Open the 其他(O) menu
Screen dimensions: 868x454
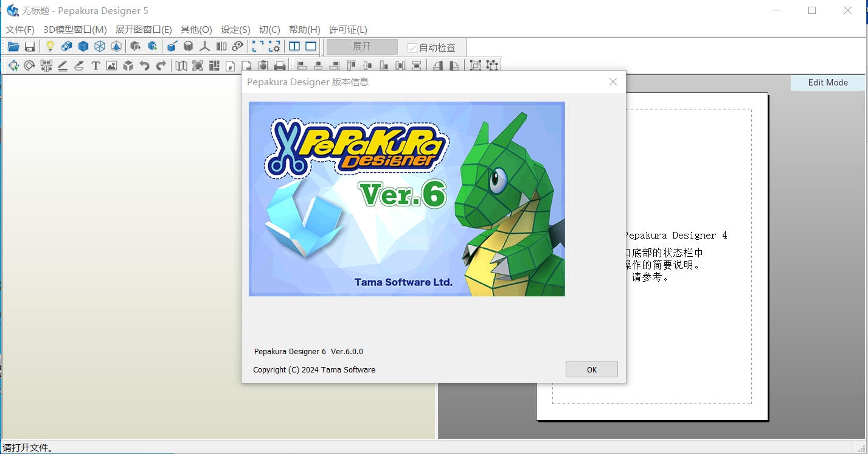pos(196,29)
